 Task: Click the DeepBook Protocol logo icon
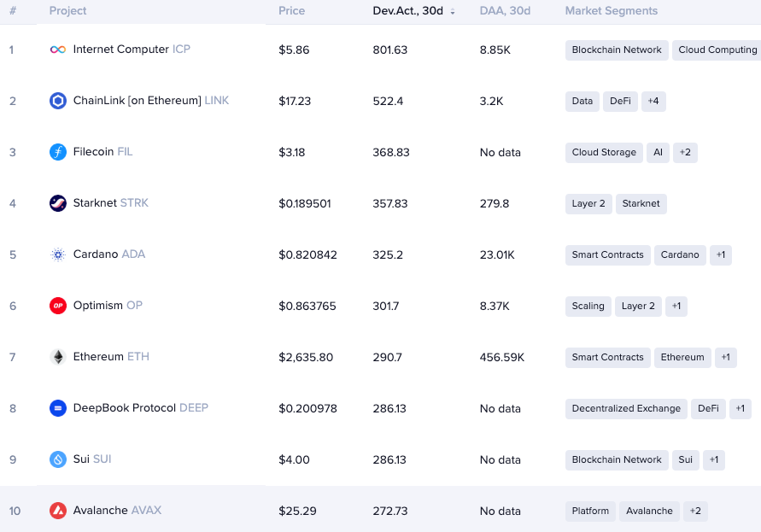[58, 408]
